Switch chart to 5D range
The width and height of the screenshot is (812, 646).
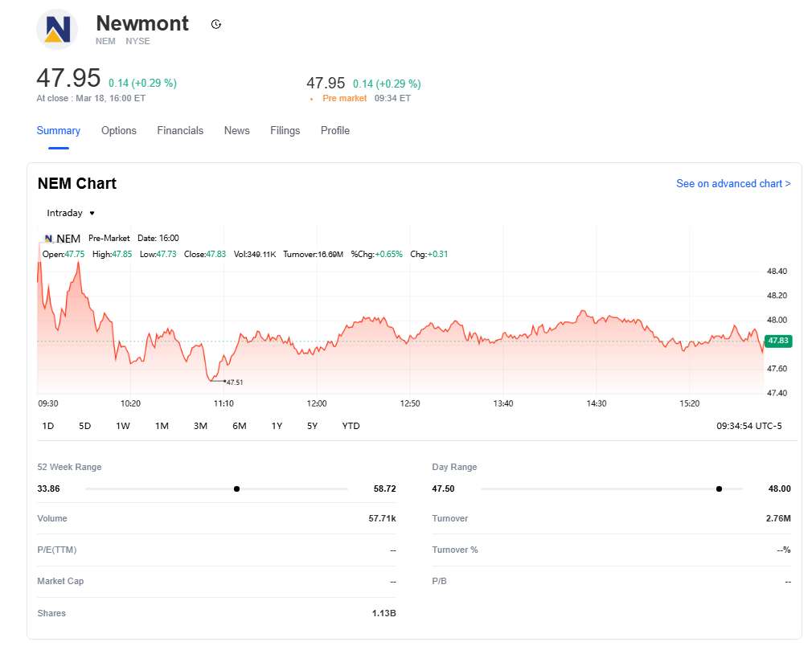84,426
